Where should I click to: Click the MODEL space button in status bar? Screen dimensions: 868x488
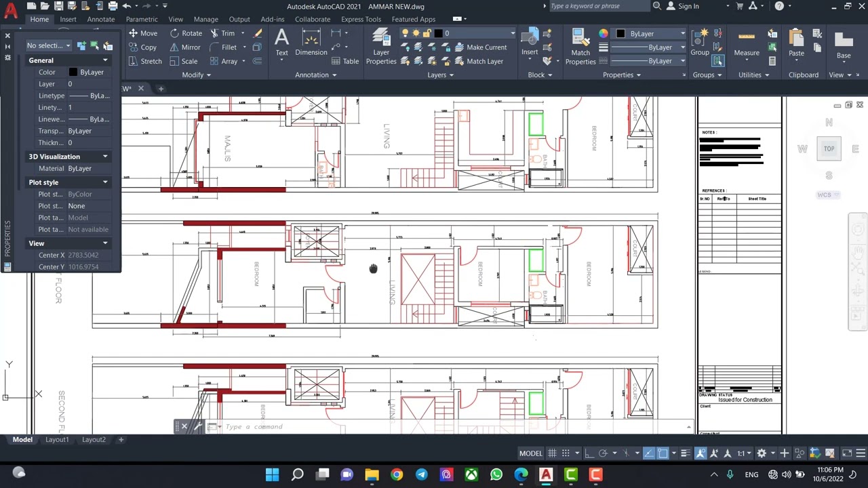(531, 453)
